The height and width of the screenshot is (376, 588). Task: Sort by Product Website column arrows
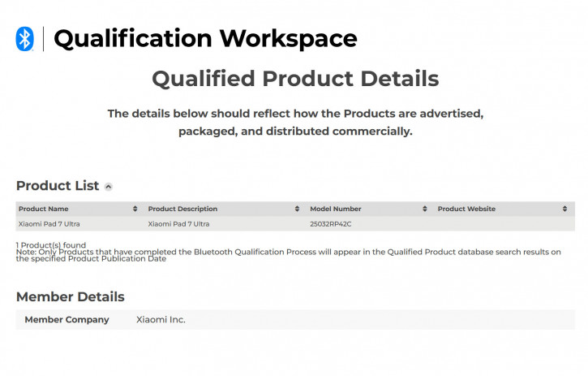(x=564, y=209)
